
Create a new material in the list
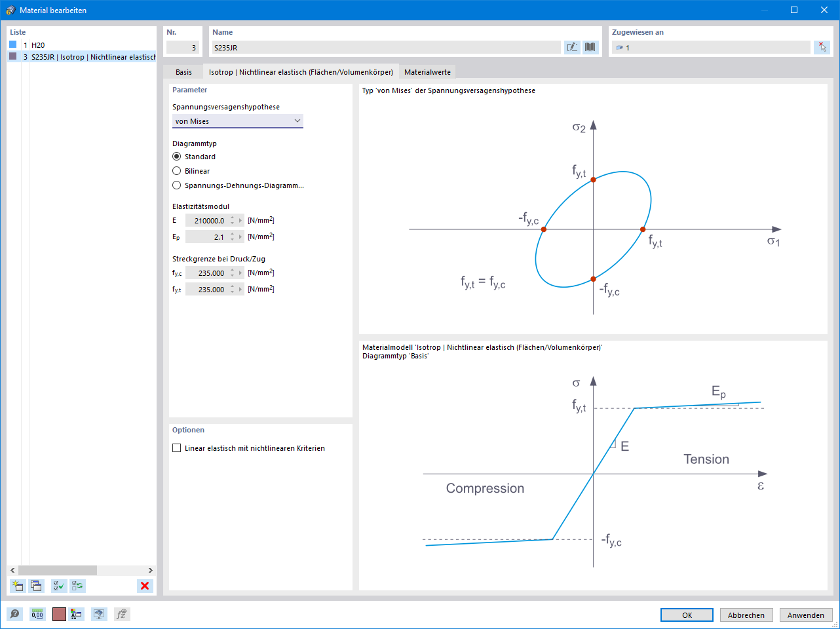pos(17,586)
